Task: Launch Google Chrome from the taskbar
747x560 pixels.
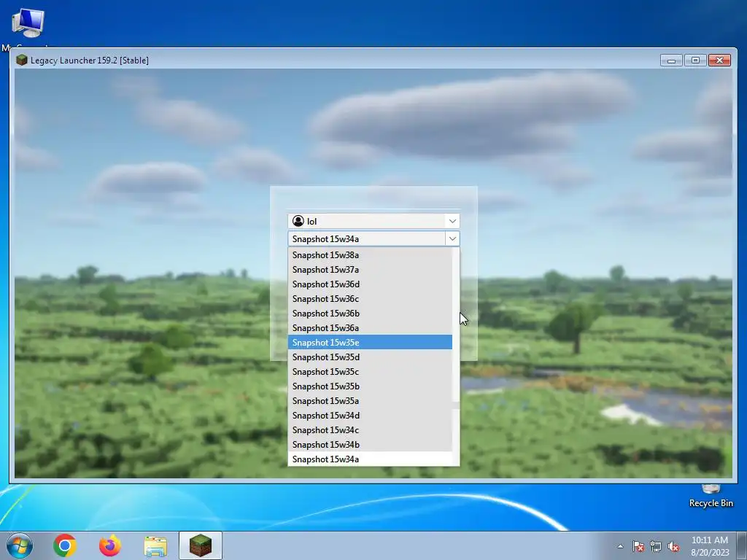Action: pyautogui.click(x=65, y=545)
